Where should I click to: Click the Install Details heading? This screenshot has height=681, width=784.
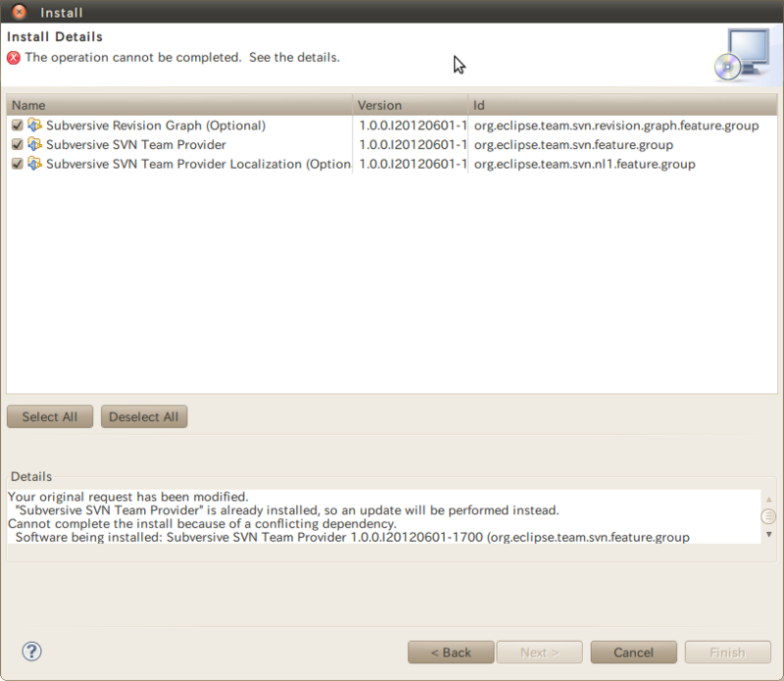pos(55,37)
